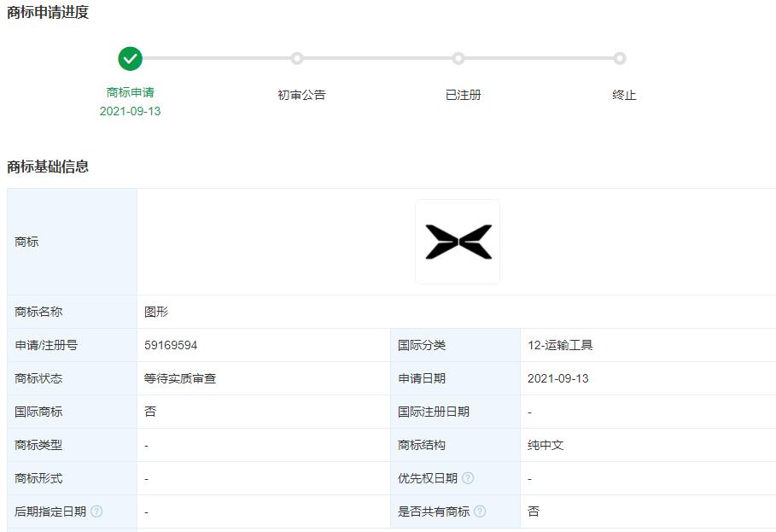Click the 终止 progress circle

click(621, 59)
